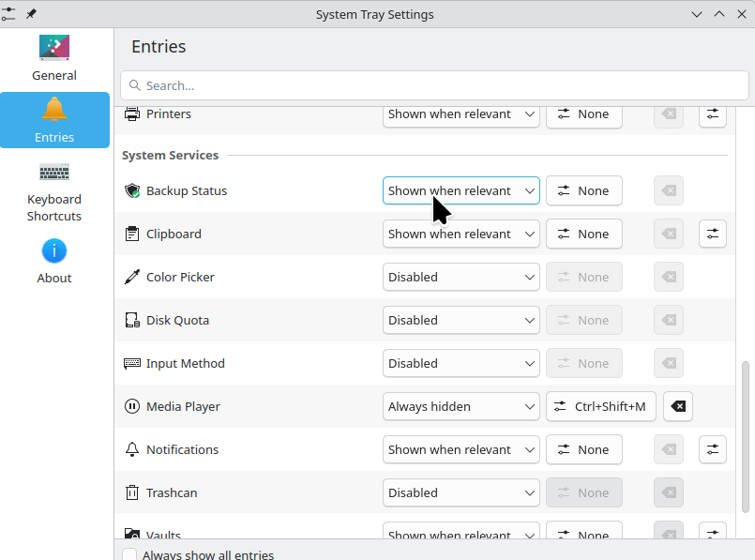Open Keyboard Shortcuts page
The width and height of the screenshot is (755, 560).
coord(54,191)
